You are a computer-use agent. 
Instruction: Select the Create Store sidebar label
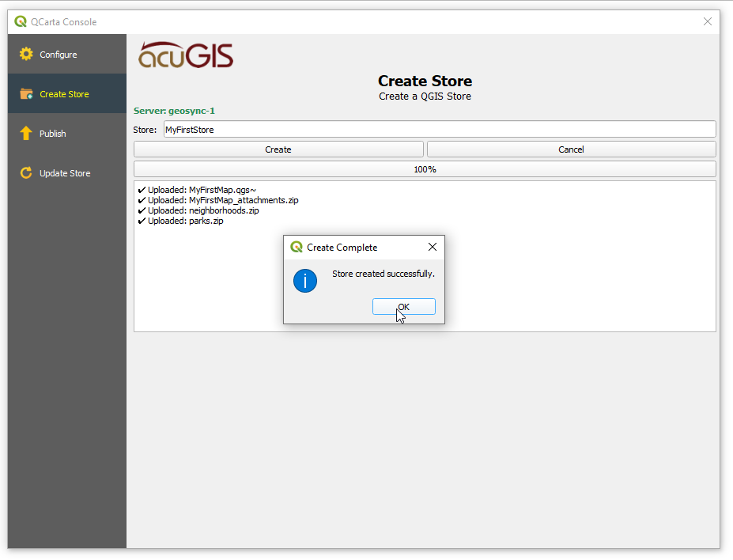pos(64,94)
